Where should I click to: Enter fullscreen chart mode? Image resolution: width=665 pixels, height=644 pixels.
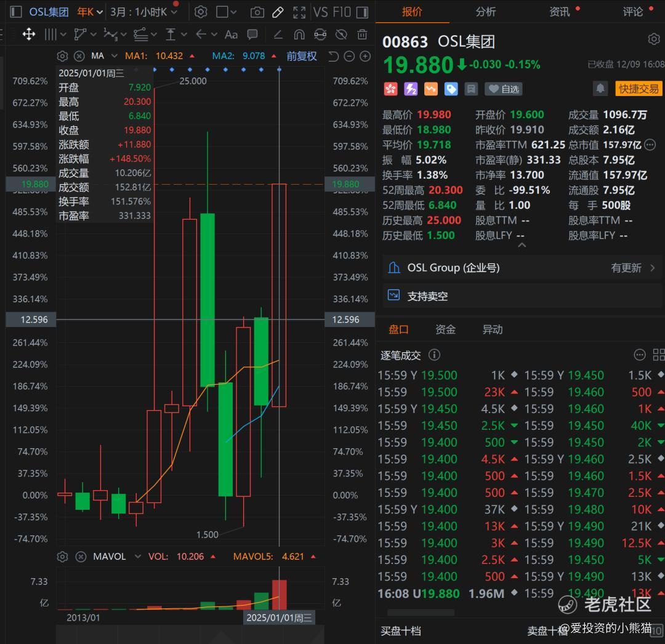coord(299,12)
